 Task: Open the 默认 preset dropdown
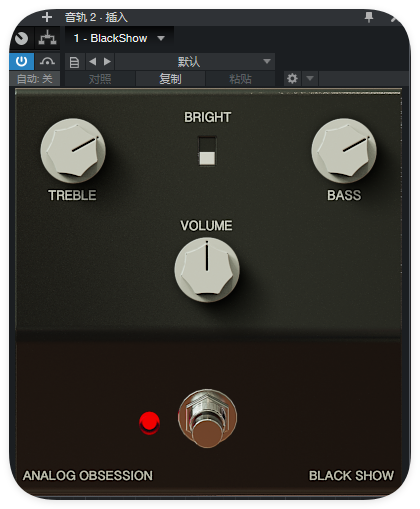[x=195, y=62]
